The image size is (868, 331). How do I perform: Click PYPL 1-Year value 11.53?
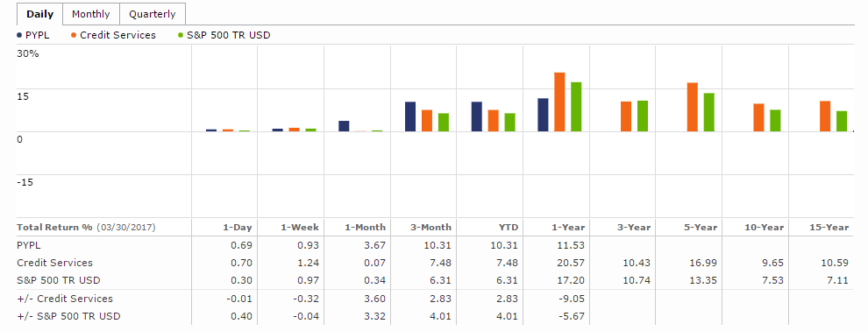pos(573,245)
